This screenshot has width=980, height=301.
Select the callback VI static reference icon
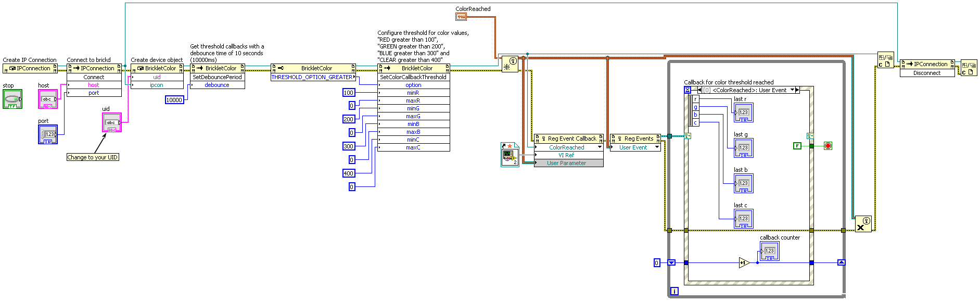[510, 155]
